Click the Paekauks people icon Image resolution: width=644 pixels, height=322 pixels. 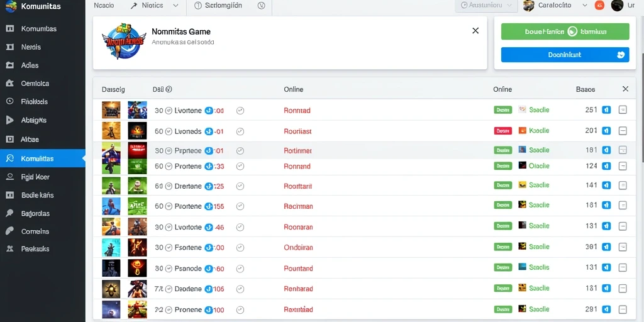[10, 249]
